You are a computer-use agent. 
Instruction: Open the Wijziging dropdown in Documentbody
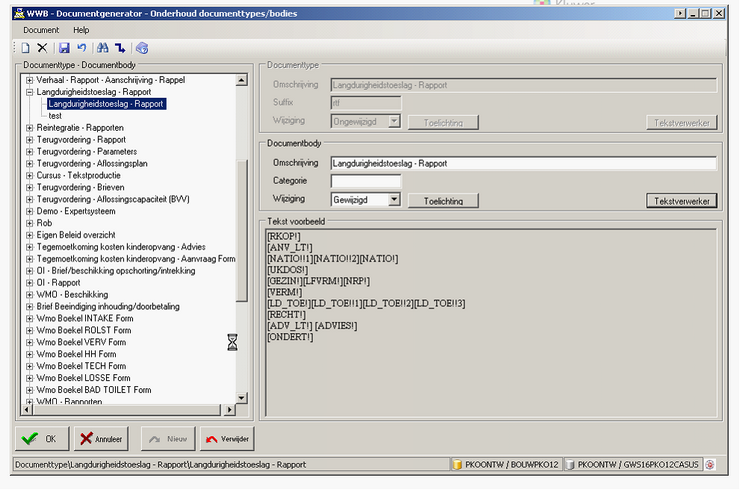pyautogui.click(x=394, y=200)
